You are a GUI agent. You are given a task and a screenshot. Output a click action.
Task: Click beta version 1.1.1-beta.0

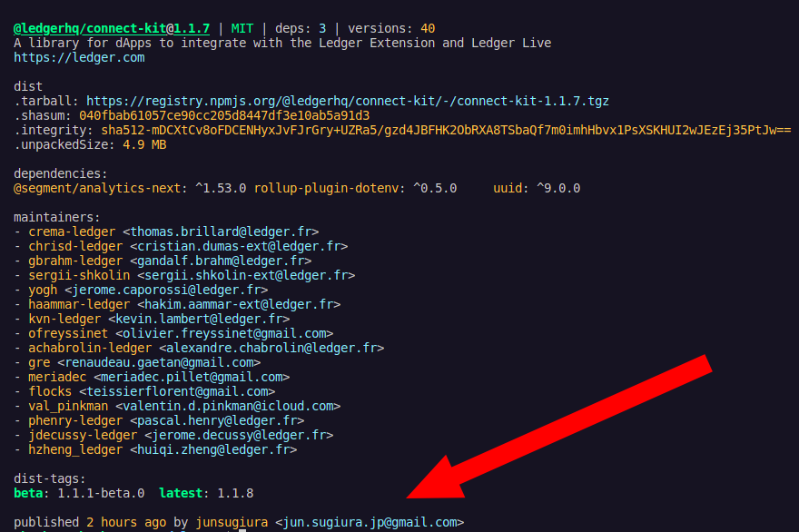[101, 493]
